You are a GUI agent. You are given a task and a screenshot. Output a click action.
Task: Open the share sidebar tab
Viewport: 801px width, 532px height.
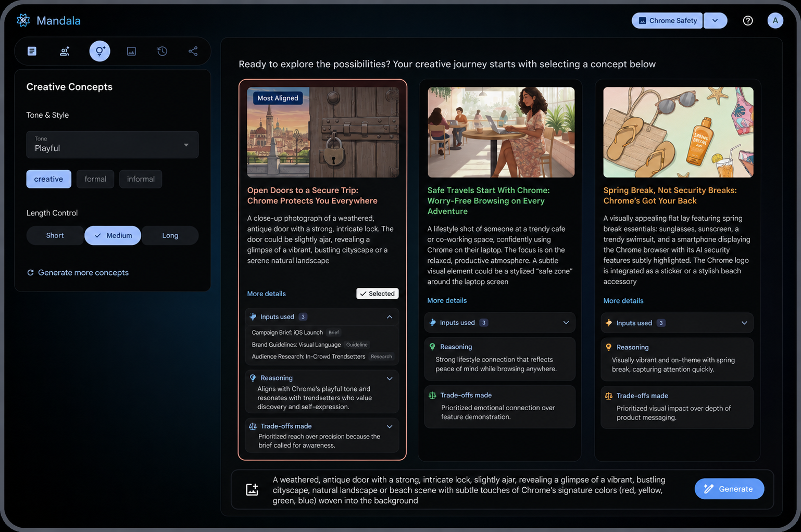193,51
